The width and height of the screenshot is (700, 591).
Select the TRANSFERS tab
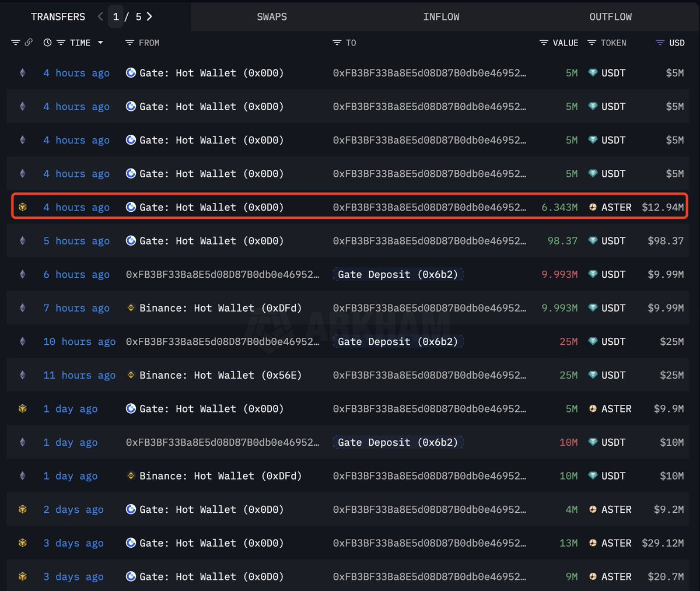tap(58, 17)
